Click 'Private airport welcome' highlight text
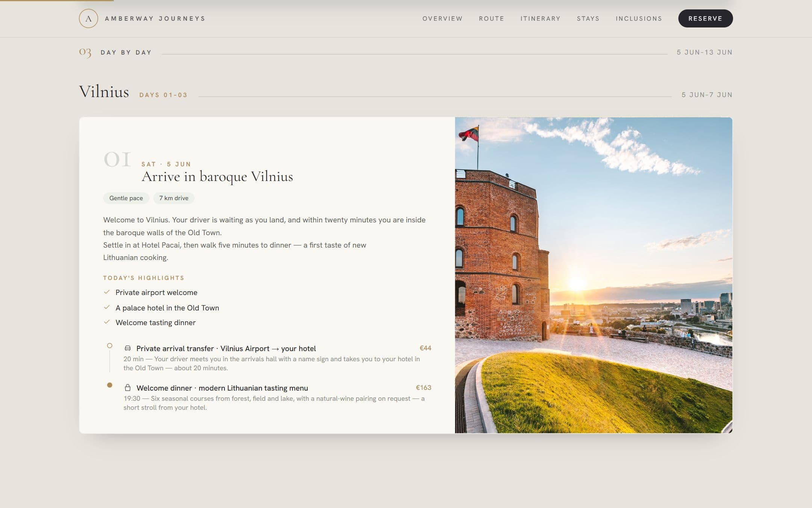Viewport: 812px width, 508px height. pos(156,292)
